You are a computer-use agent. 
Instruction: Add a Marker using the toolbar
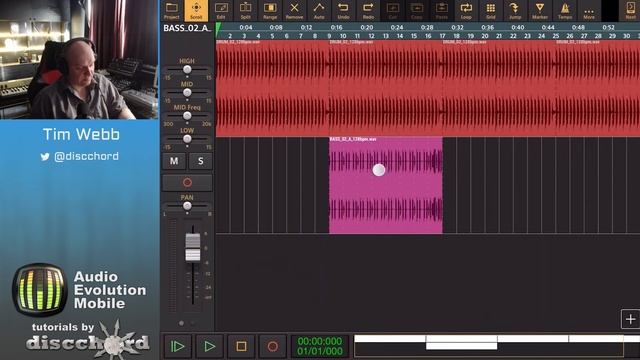tap(540, 11)
